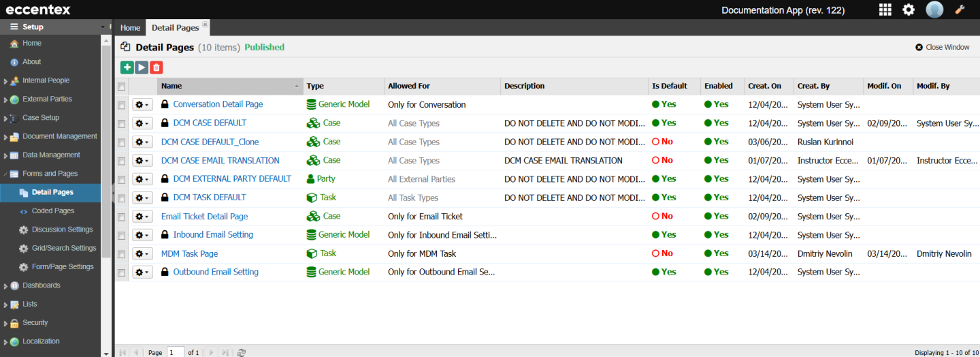Image resolution: width=980 pixels, height=357 pixels.
Task: Click the eccentex logo
Action: [x=38, y=10]
